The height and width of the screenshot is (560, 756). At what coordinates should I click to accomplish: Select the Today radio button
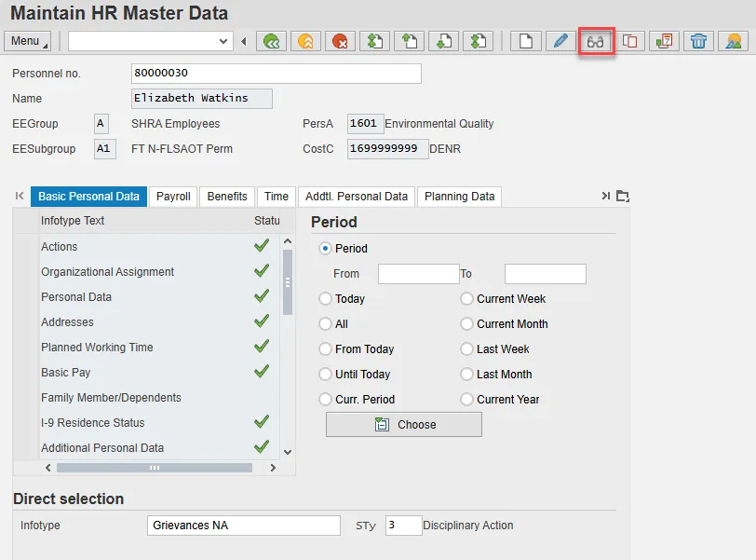click(325, 299)
